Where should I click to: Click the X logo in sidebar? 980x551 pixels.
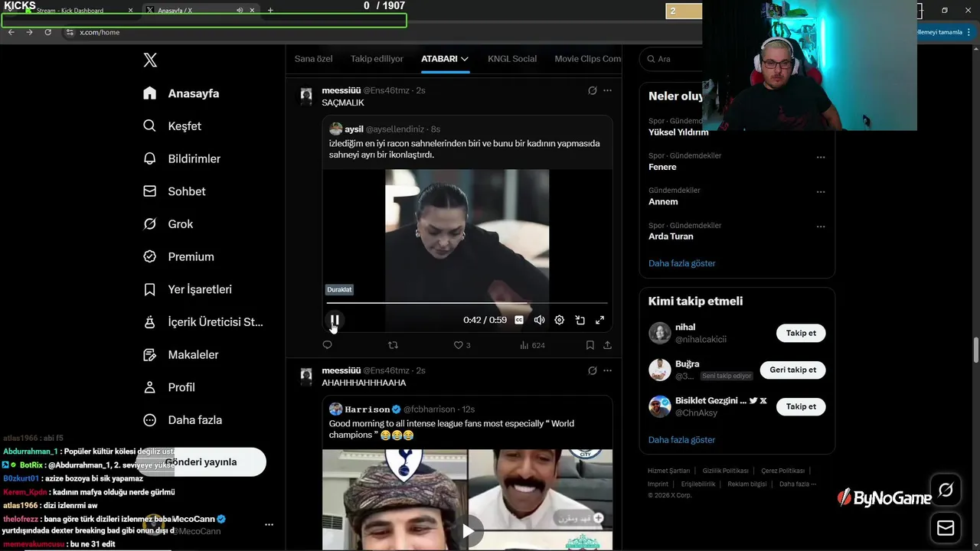pos(150,60)
